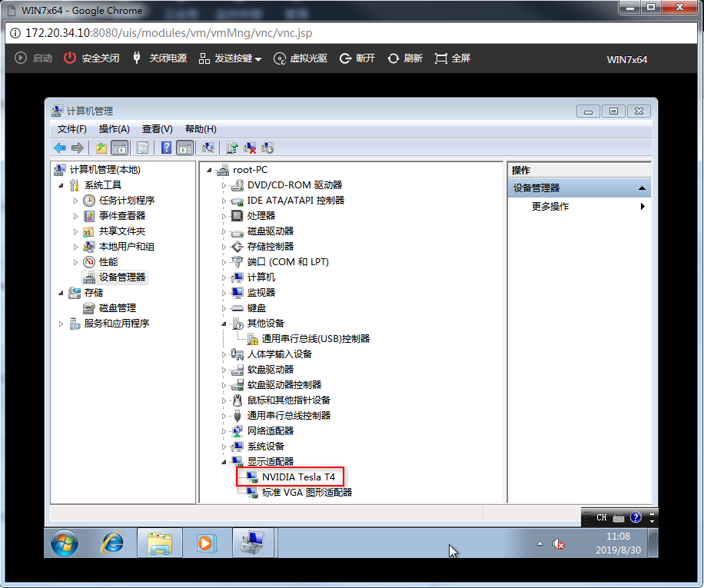Image resolution: width=704 pixels, height=588 pixels.
Task: Collapse the 显示适配器 node
Action: (224, 462)
